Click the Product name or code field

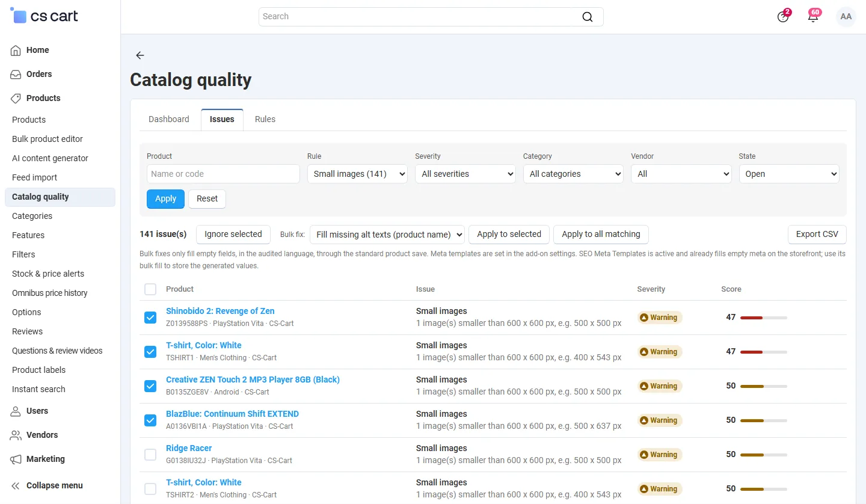coord(223,174)
